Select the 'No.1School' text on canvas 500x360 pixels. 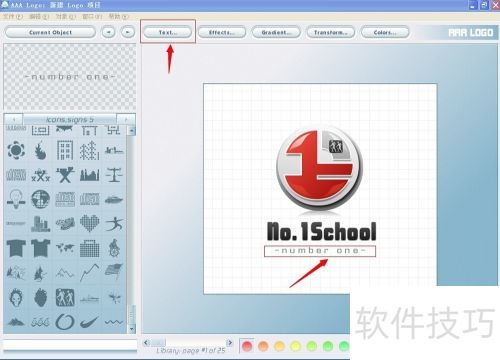click(322, 231)
